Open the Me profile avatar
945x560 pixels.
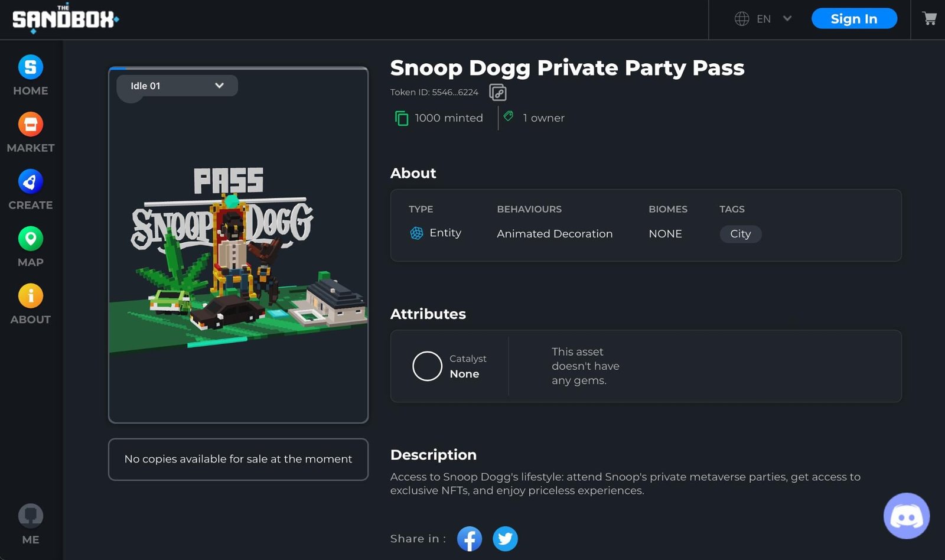click(x=31, y=516)
